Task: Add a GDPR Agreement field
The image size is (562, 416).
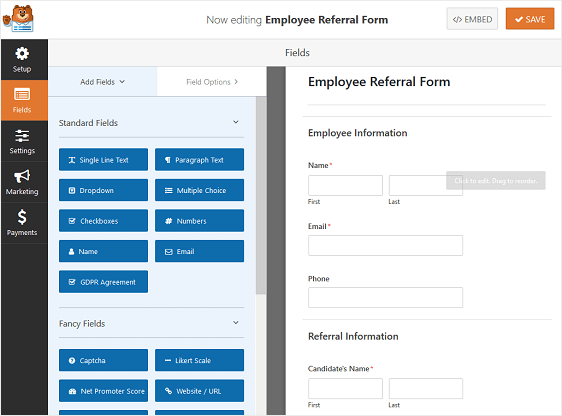Action: [103, 282]
